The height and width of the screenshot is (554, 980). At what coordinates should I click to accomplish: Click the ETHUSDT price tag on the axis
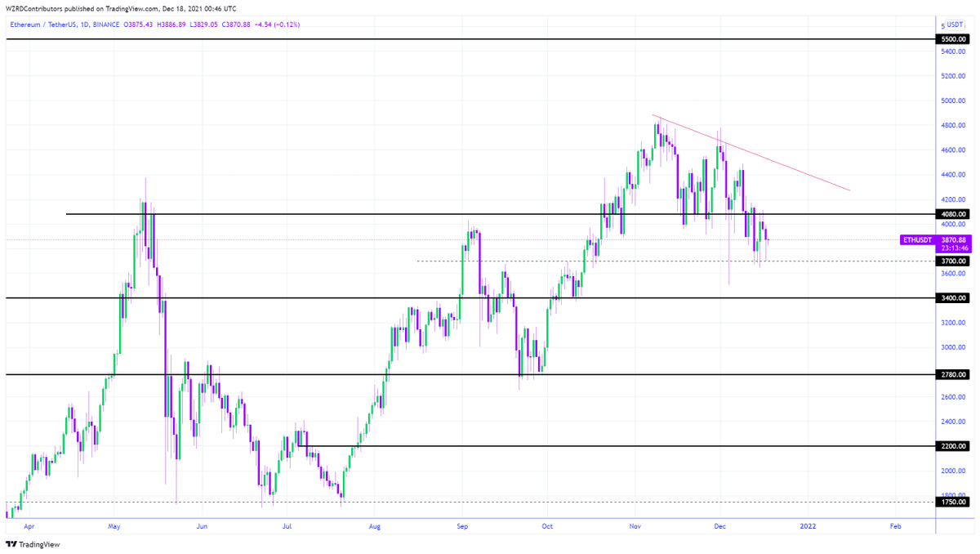(x=915, y=240)
